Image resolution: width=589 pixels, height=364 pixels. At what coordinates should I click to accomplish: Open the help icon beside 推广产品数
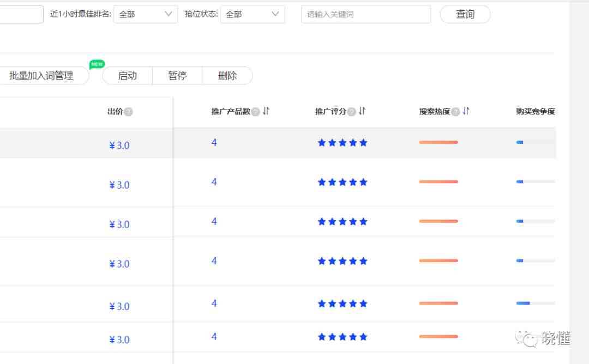(256, 112)
